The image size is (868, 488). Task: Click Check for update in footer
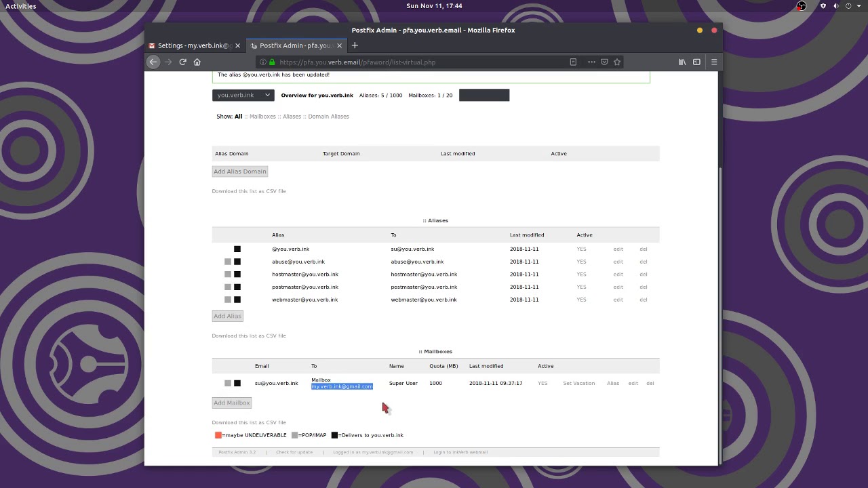pyautogui.click(x=294, y=452)
